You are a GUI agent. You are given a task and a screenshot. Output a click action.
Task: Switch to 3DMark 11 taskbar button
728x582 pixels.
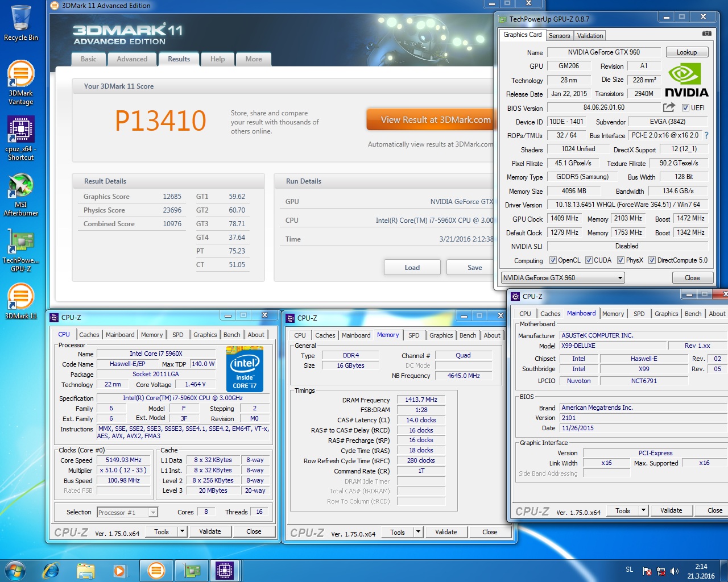click(156, 570)
